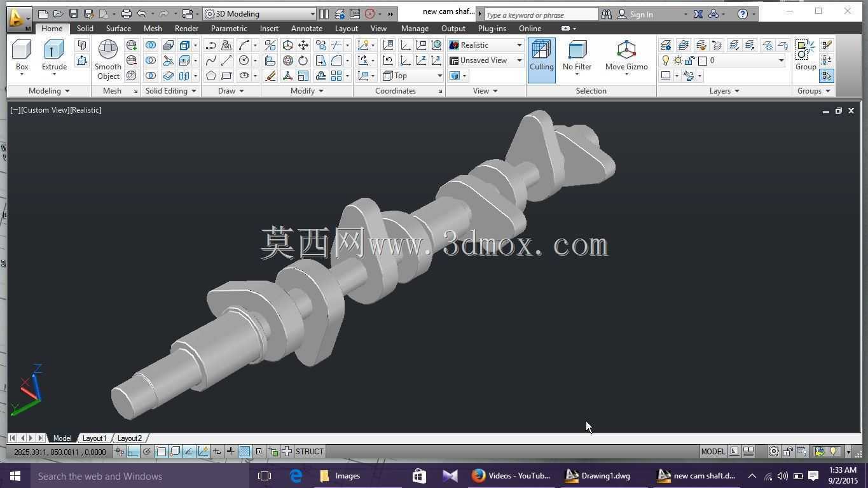Activate the Extrude tool

tap(54, 56)
